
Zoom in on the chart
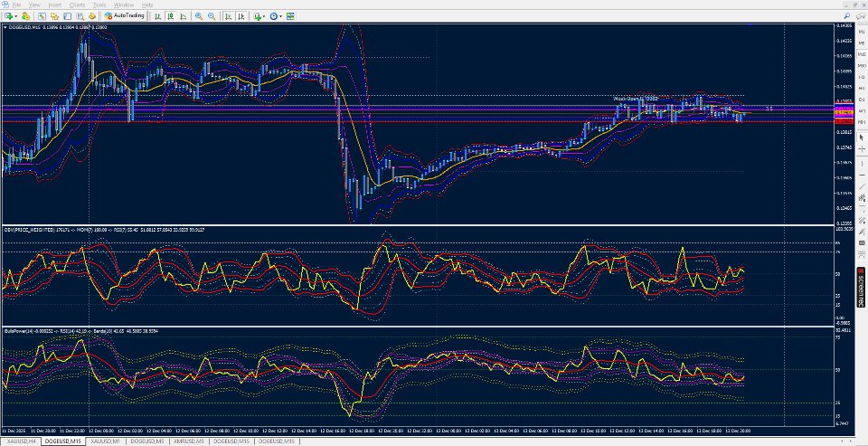(x=199, y=16)
